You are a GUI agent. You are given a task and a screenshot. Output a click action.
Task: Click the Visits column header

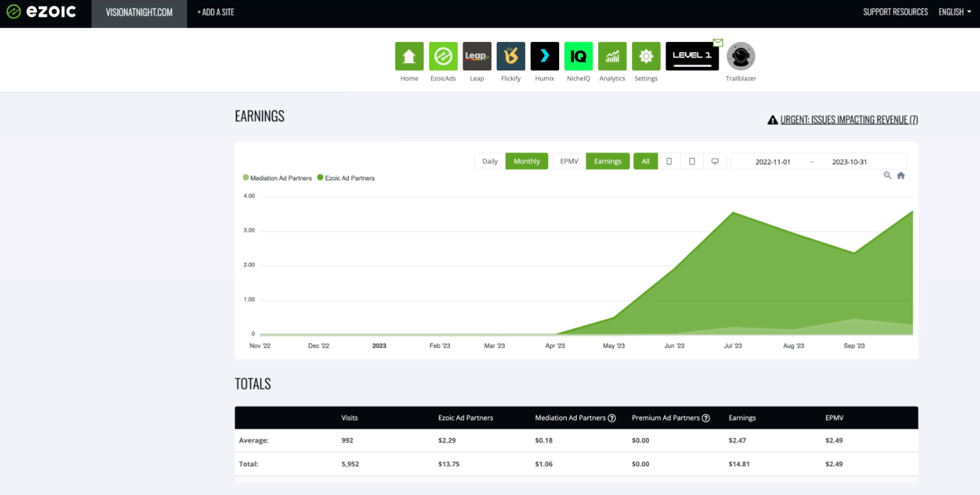[x=350, y=418]
